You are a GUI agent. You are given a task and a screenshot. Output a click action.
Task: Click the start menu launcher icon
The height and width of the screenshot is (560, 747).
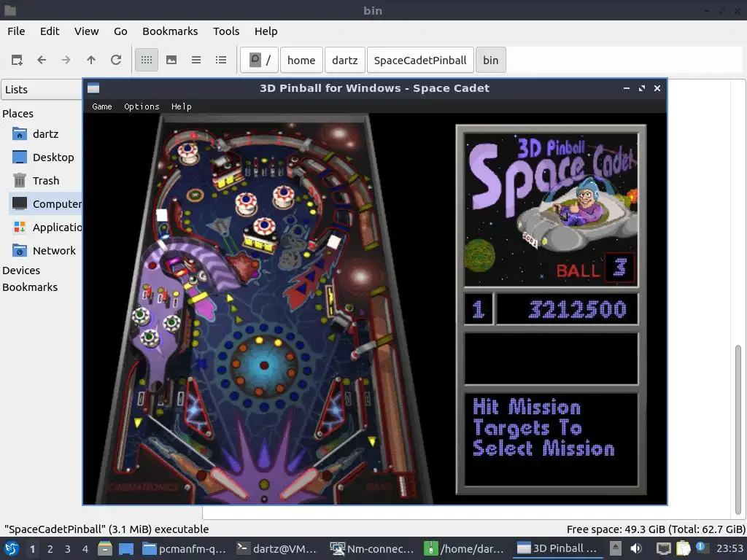point(12,548)
